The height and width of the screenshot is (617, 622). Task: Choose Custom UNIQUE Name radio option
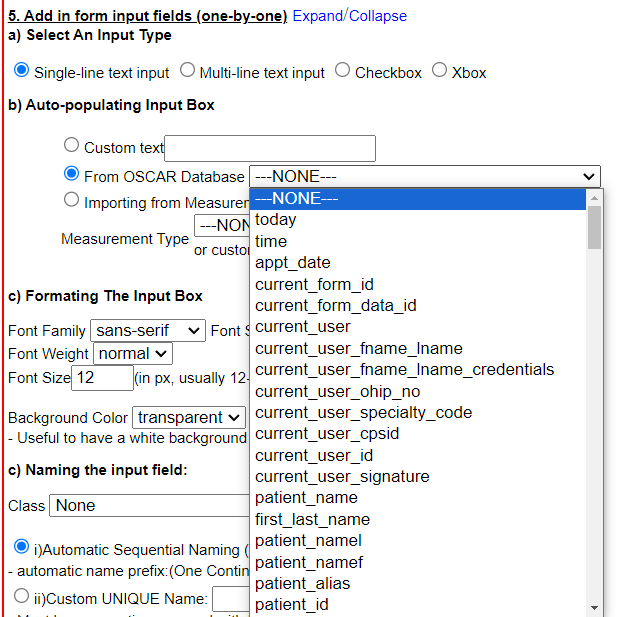[22, 597]
